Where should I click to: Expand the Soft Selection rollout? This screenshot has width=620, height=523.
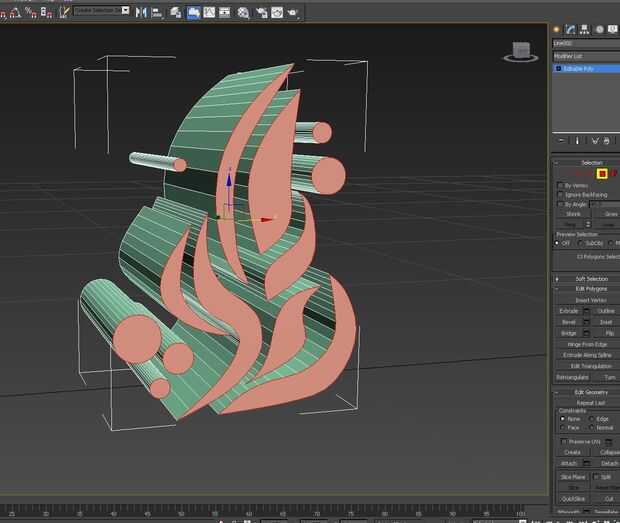pyautogui.click(x=589, y=279)
